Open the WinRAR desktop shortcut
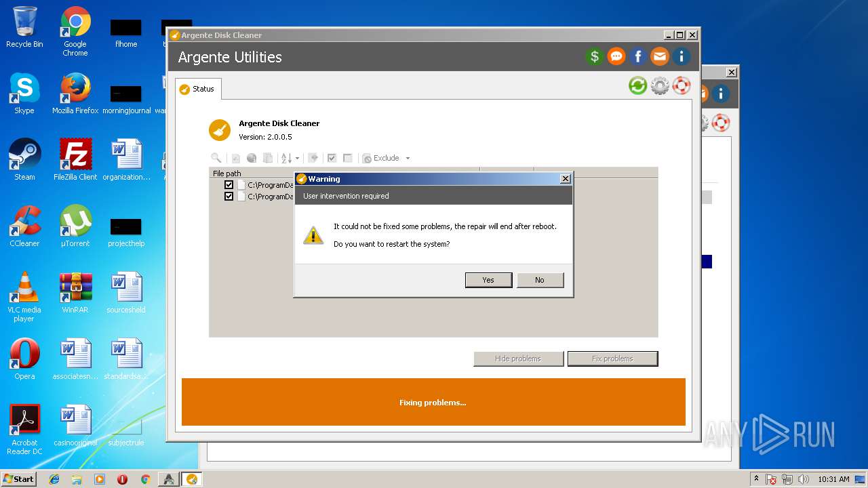The width and height of the screenshot is (868, 488). point(75,293)
